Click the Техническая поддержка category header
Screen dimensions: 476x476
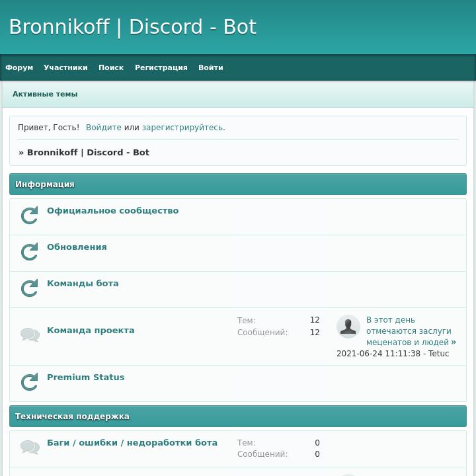point(238,416)
